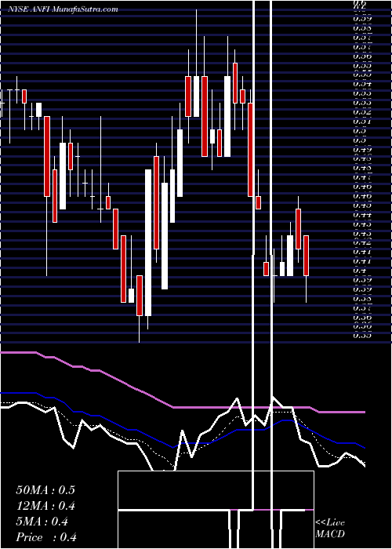Viewport: 392px width, 549px height.
Task: Click the "12MA : 0.4" legend text
Action: [45, 506]
